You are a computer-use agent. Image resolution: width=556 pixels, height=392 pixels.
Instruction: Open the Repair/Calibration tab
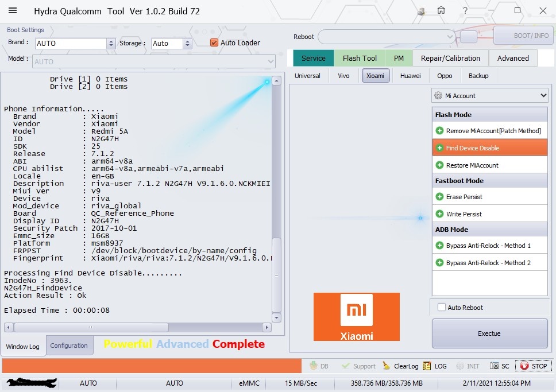(450, 58)
